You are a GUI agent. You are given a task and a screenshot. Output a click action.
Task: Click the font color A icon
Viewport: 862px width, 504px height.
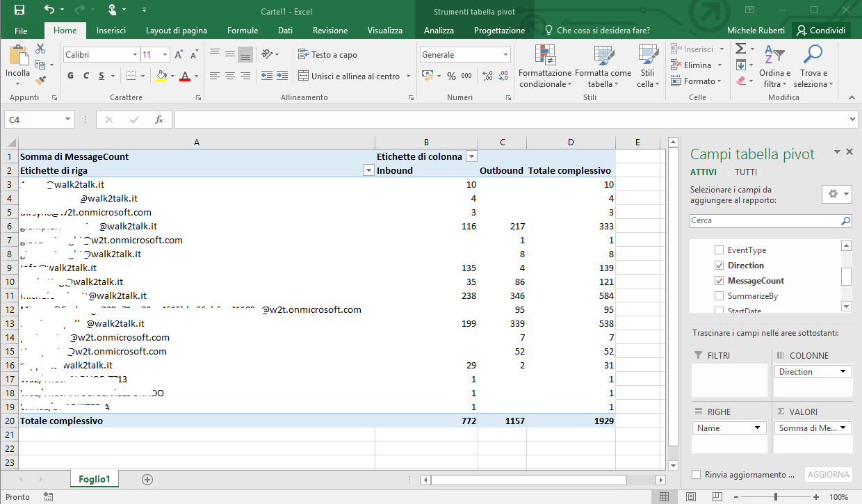[x=184, y=76]
